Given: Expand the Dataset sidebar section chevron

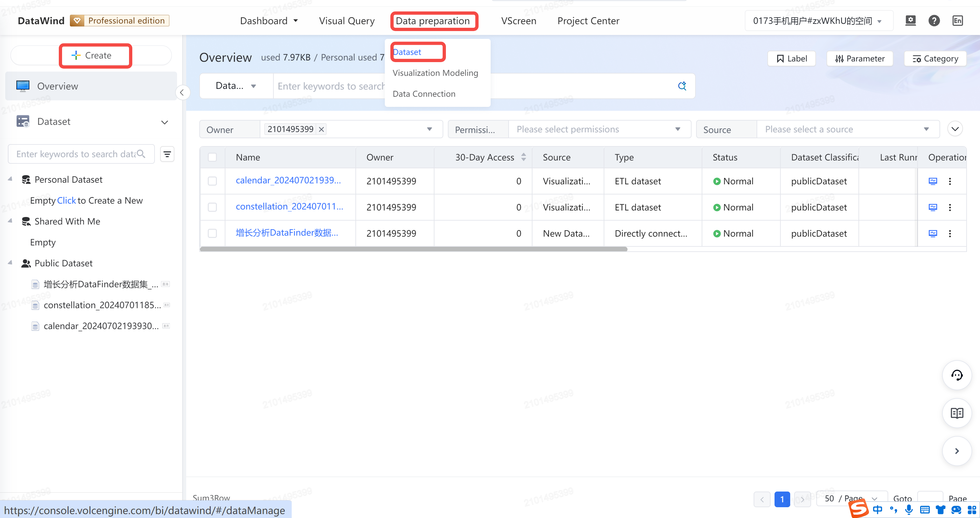Looking at the screenshot, I should [164, 122].
